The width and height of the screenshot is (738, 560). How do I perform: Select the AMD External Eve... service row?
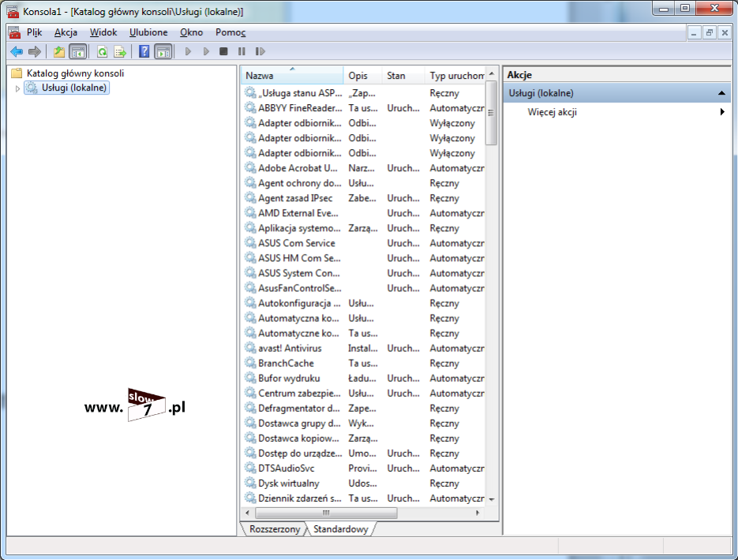coord(364,213)
